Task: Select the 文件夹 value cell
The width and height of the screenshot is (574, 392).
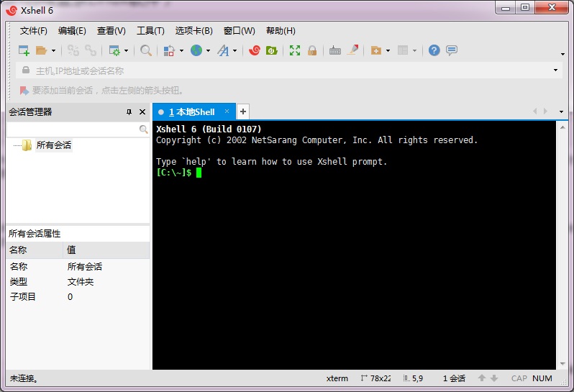Action: [x=81, y=282]
